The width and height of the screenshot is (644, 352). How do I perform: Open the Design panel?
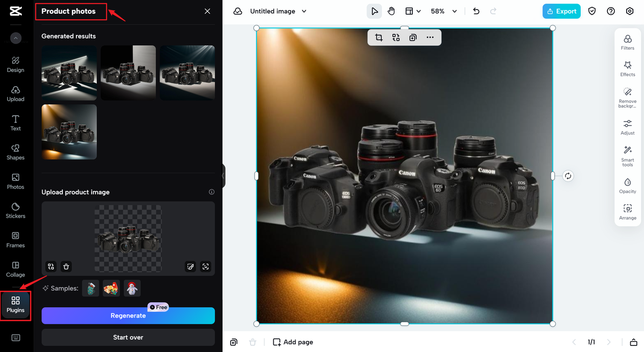[16, 64]
